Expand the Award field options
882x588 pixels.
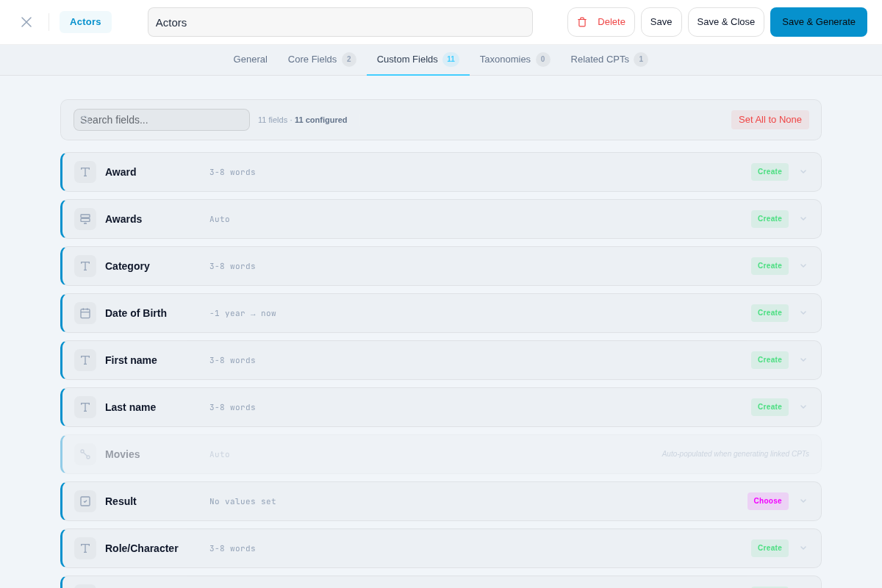[803, 172]
